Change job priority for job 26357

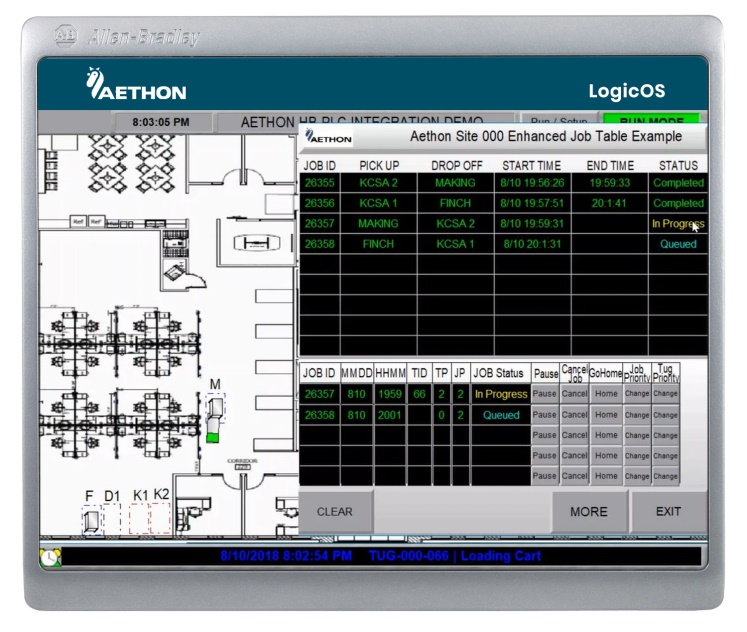point(637,394)
